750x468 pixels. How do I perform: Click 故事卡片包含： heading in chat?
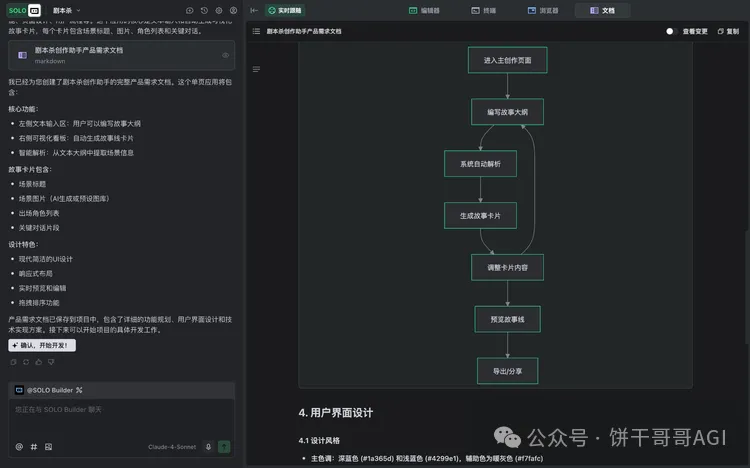pyautogui.click(x=30, y=169)
